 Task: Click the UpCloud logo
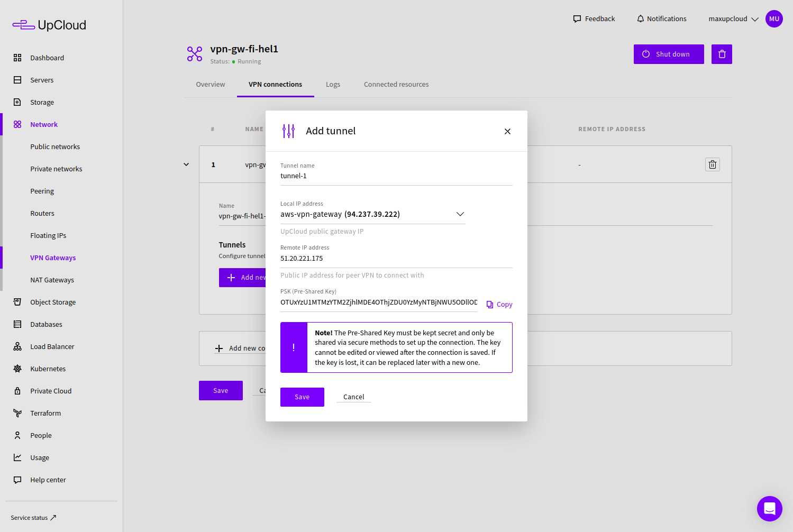[49, 25]
